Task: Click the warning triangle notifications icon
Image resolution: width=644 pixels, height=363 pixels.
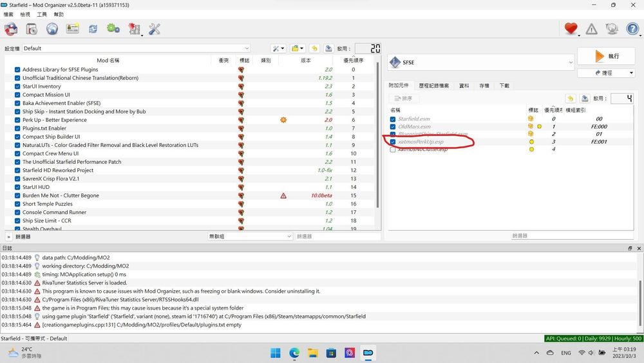Action: tap(591, 28)
